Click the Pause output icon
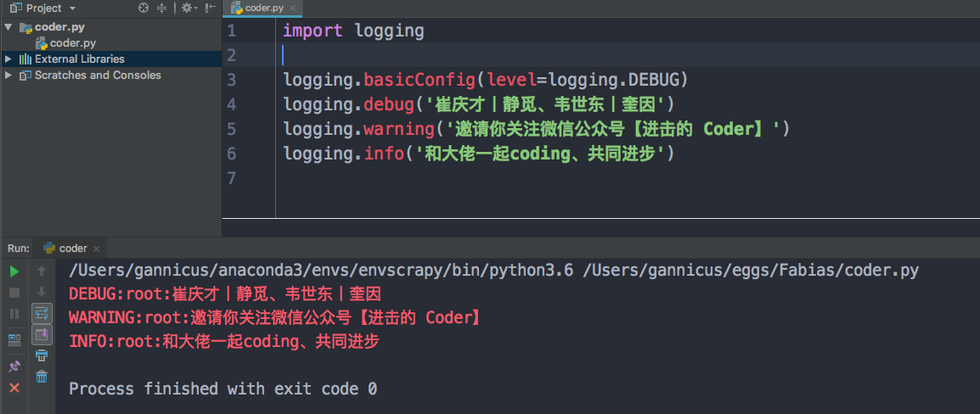This screenshot has height=414, width=980. click(x=14, y=314)
